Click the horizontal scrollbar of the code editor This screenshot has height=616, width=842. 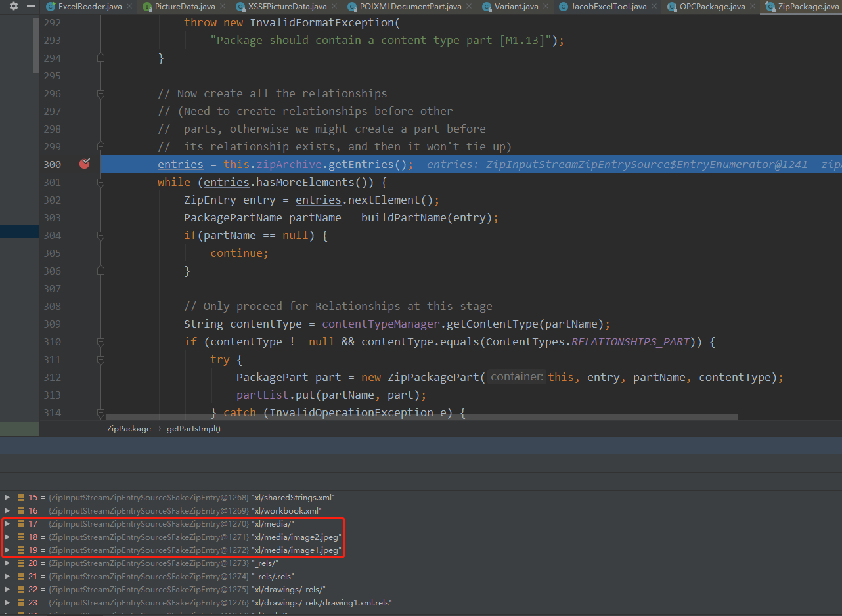[x=421, y=417]
